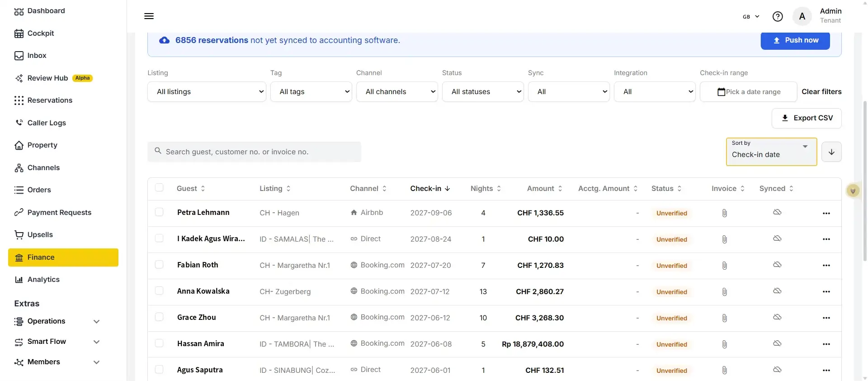The image size is (868, 381).
Task: Open the All channels dropdown
Action: [x=397, y=92]
